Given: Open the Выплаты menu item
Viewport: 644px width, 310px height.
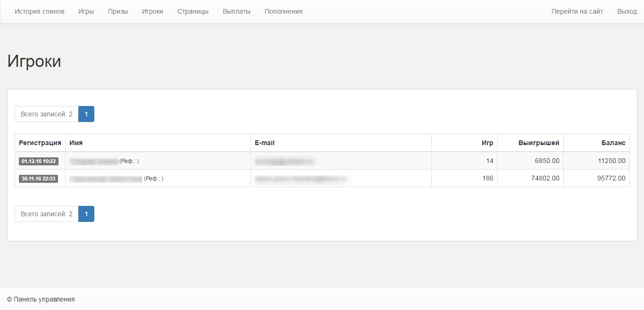Looking at the screenshot, I should point(236,11).
